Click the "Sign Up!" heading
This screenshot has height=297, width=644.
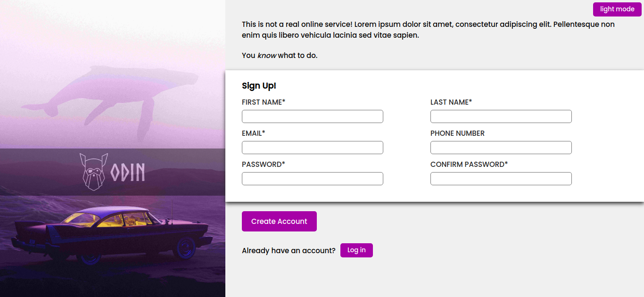click(259, 86)
